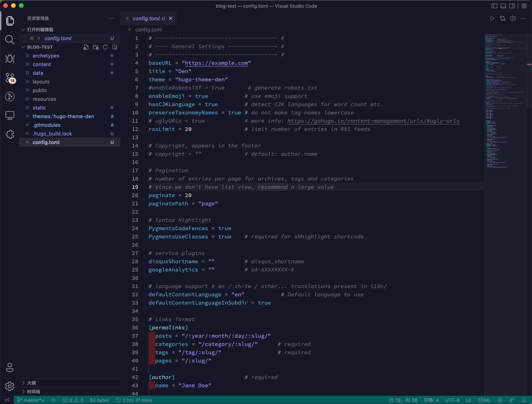Open the Extensions view
The width and height of the screenshot is (532, 404).
tap(10, 134)
